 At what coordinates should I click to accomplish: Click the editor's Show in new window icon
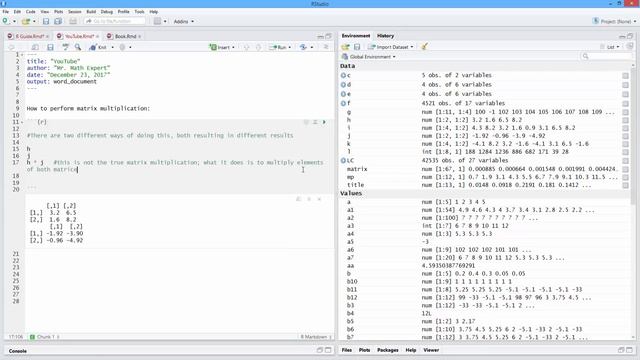(x=36, y=47)
